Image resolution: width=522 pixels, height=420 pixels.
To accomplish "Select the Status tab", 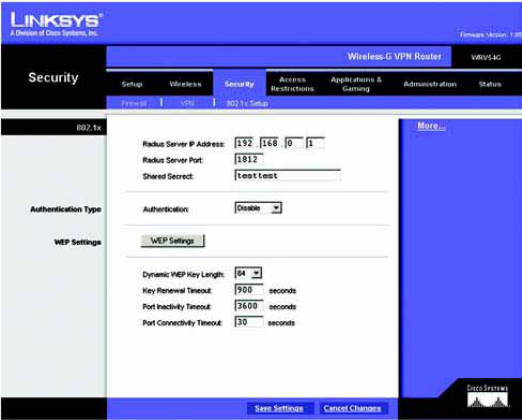I will tap(490, 84).
